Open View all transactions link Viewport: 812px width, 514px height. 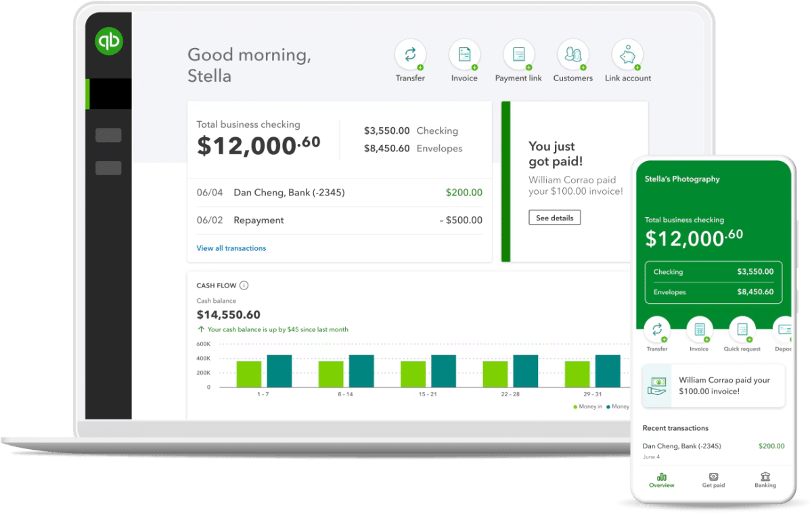click(x=231, y=248)
